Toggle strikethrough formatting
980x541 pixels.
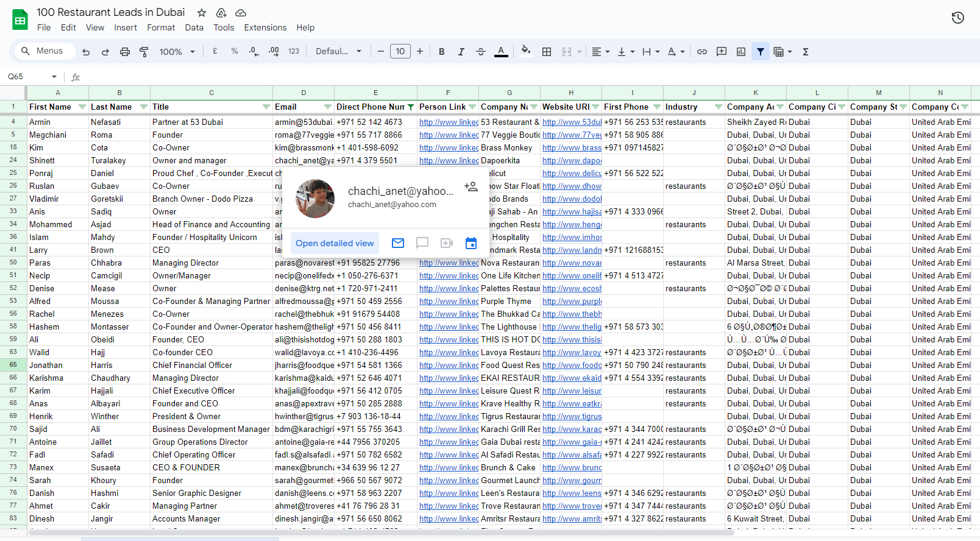481,52
